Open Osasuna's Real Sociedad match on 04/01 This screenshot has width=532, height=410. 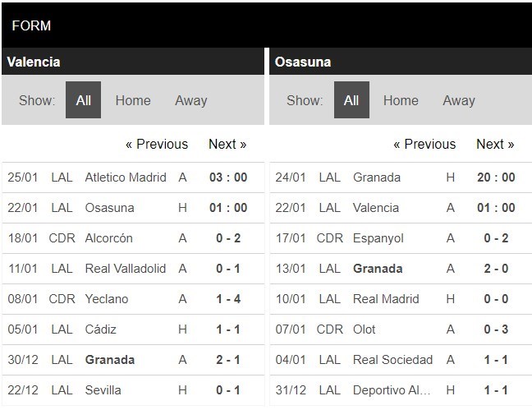[401, 360]
